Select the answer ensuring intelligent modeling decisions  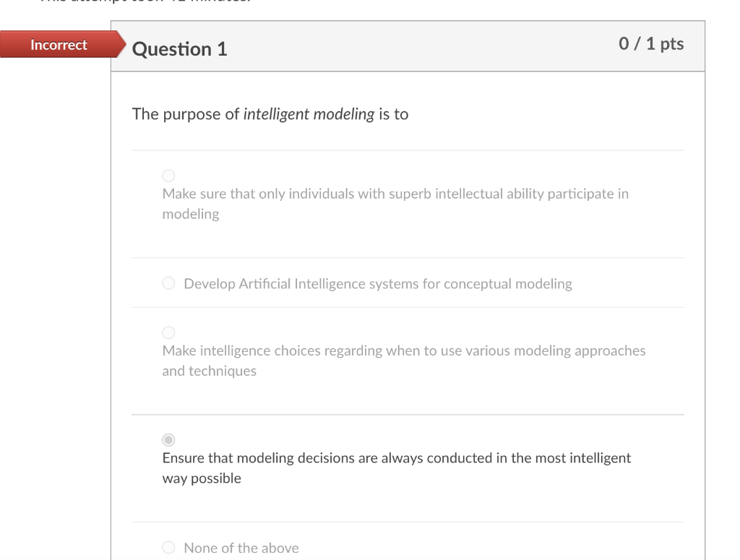(168, 439)
